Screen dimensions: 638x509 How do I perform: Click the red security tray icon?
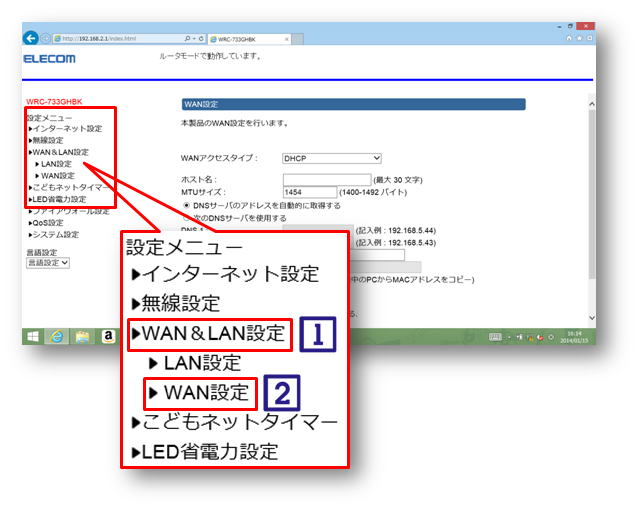(x=540, y=337)
